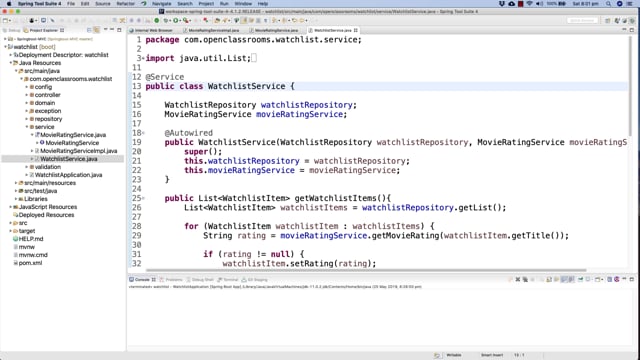Click the Pin Console icon

click(x=580, y=280)
